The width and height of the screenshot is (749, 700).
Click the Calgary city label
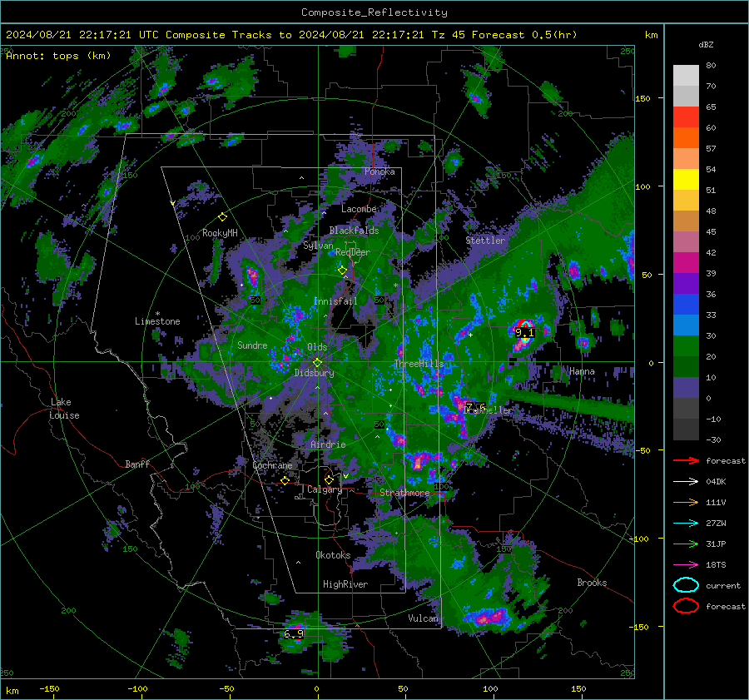click(x=325, y=489)
